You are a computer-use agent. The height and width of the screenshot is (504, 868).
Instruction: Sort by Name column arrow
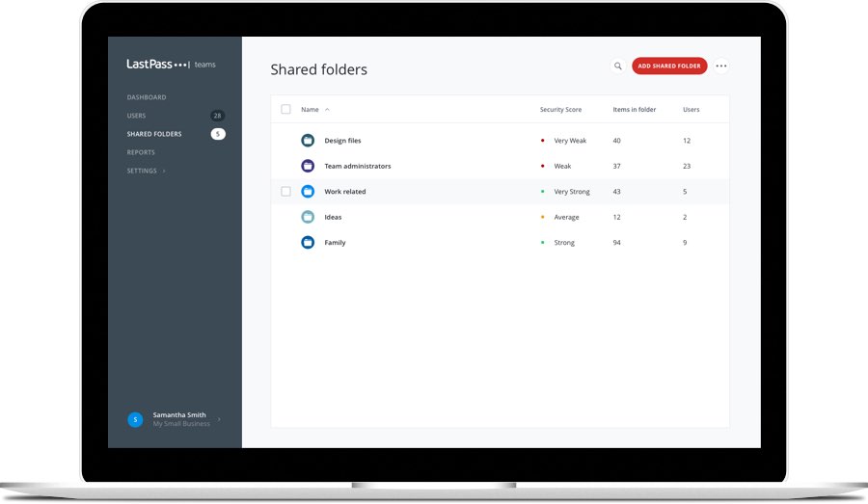327,110
